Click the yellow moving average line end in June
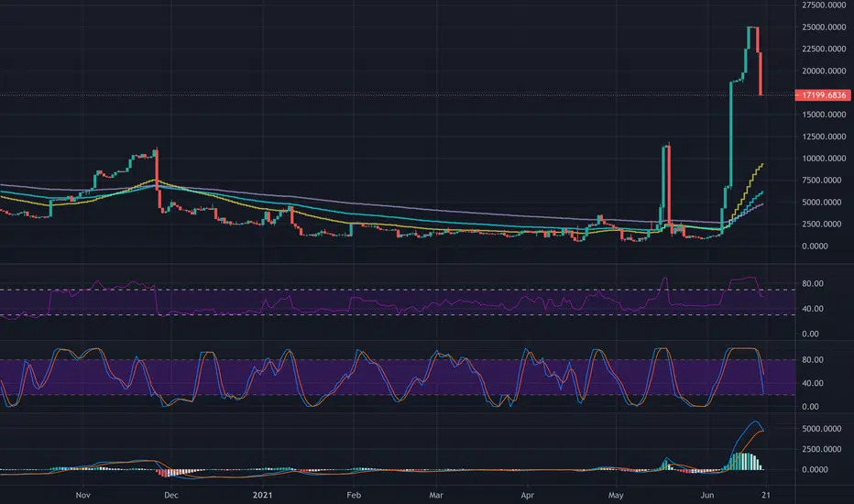The width and height of the screenshot is (854, 504). click(x=762, y=165)
